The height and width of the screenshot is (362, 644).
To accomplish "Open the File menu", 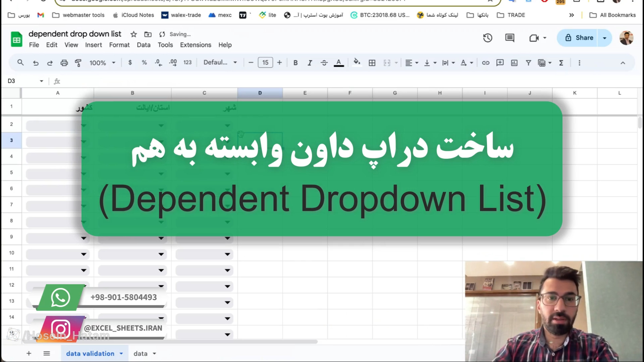I will point(34,45).
